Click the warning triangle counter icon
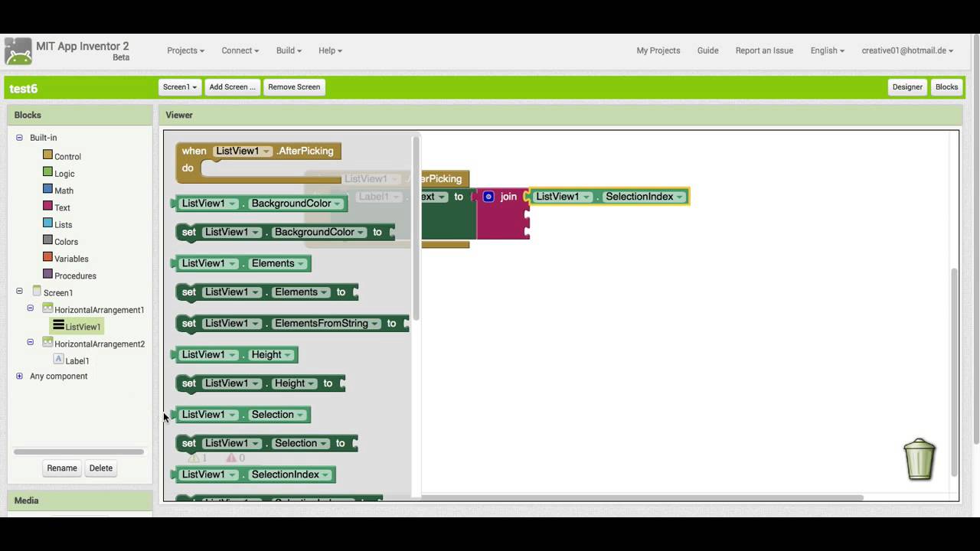Viewport: 980px width, 551px height. coord(193,458)
